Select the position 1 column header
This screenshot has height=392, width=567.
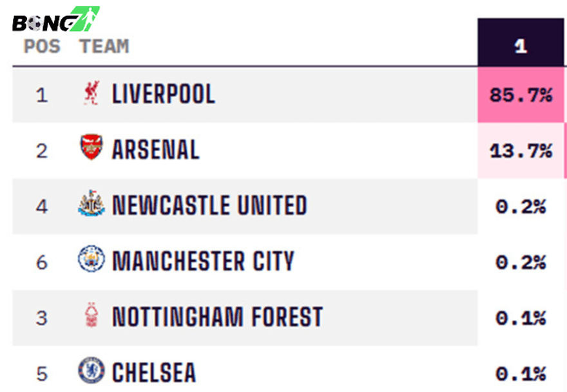point(521,46)
